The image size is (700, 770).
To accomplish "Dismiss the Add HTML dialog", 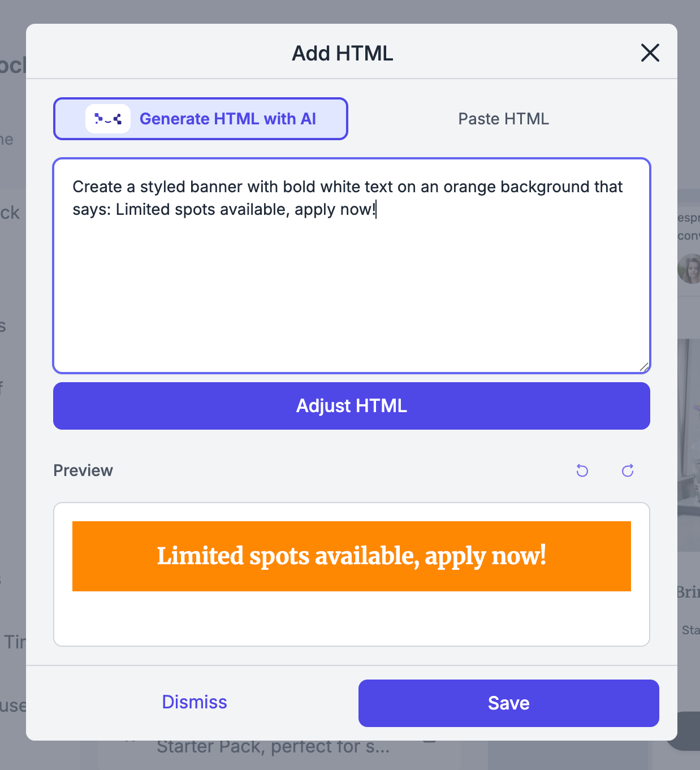I will click(x=194, y=702).
